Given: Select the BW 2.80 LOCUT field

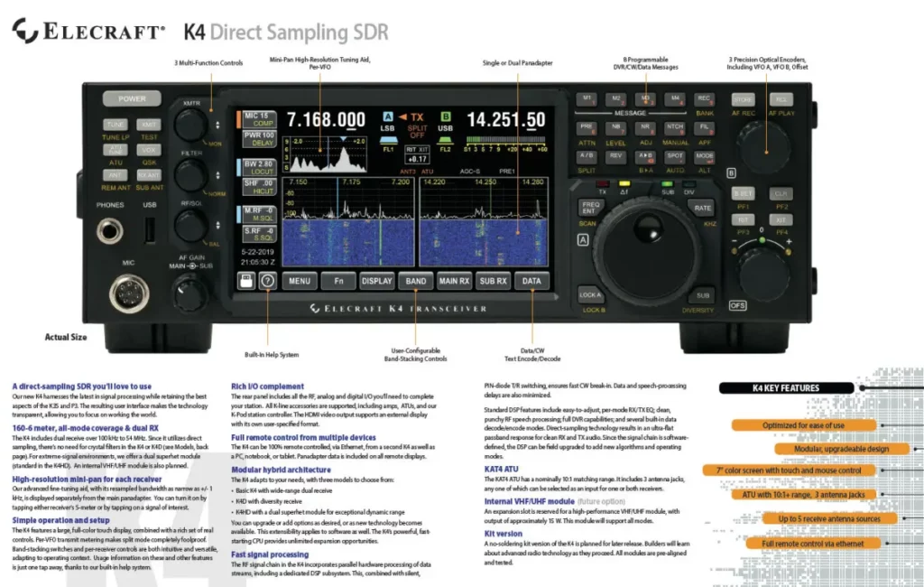Looking at the screenshot, I should click(x=259, y=168).
